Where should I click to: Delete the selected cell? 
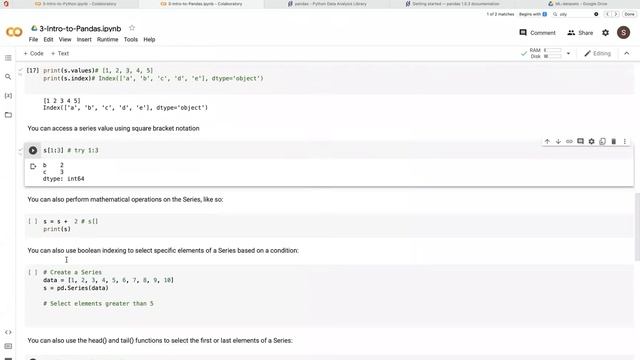tap(613, 141)
